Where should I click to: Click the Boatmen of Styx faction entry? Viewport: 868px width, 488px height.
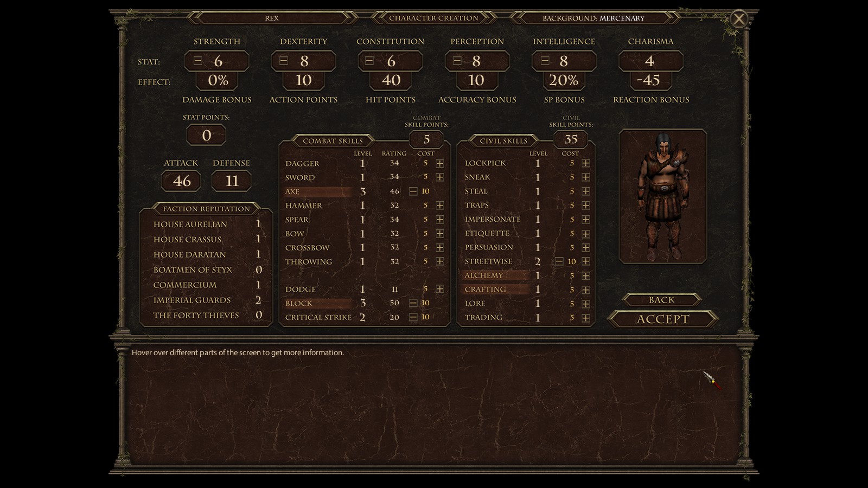[207, 269]
